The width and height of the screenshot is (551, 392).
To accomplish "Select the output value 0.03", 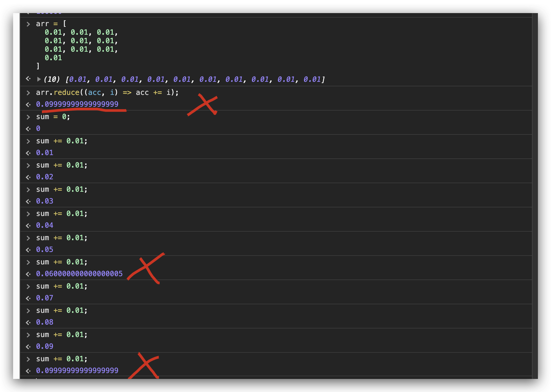I will pos(45,201).
